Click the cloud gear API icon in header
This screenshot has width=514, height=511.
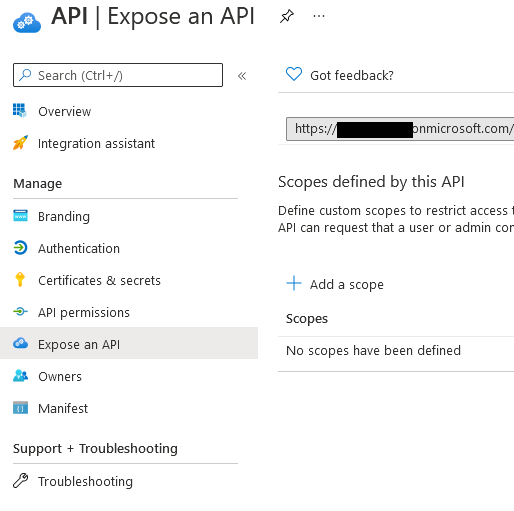(27, 23)
